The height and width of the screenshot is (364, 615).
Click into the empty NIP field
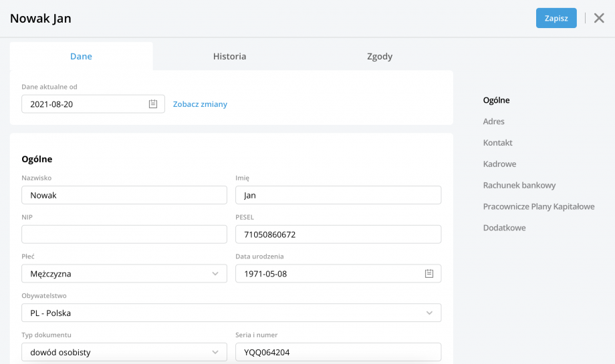click(124, 234)
